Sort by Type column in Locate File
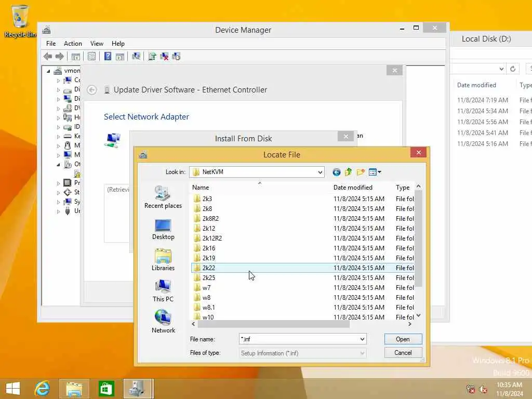This screenshot has height=399, width=532. tap(403, 187)
